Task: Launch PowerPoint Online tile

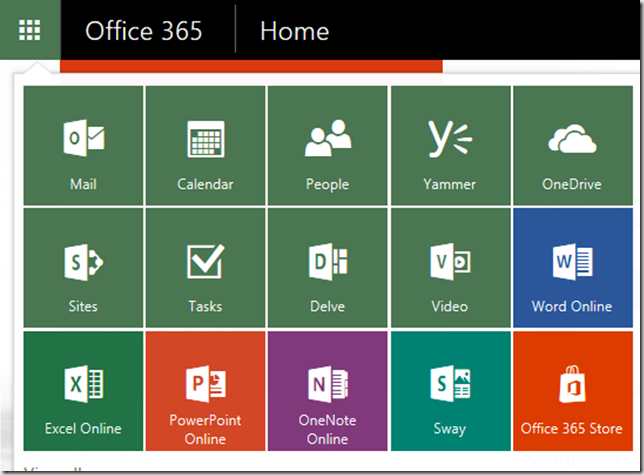Action: (x=205, y=391)
